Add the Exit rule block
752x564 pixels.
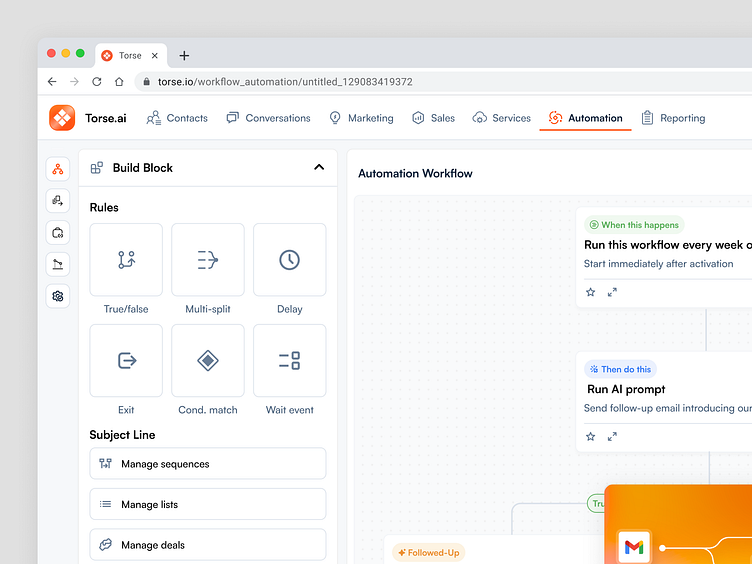[x=126, y=360]
